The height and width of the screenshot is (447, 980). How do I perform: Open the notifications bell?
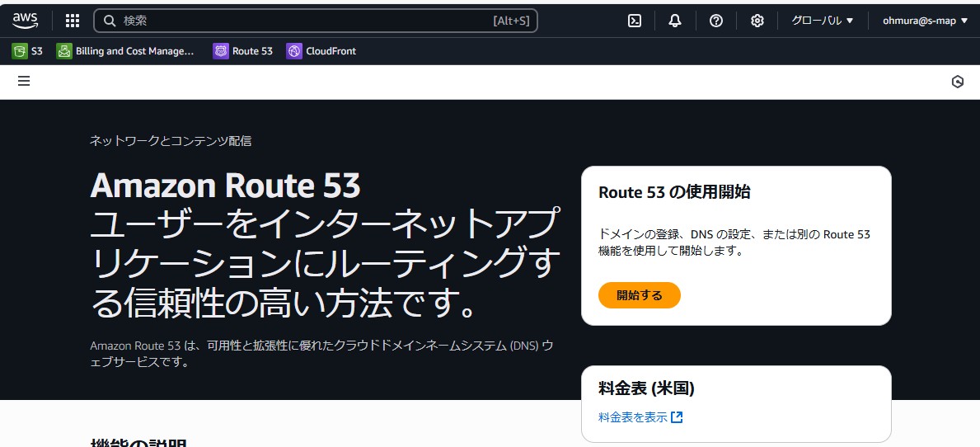[675, 21]
